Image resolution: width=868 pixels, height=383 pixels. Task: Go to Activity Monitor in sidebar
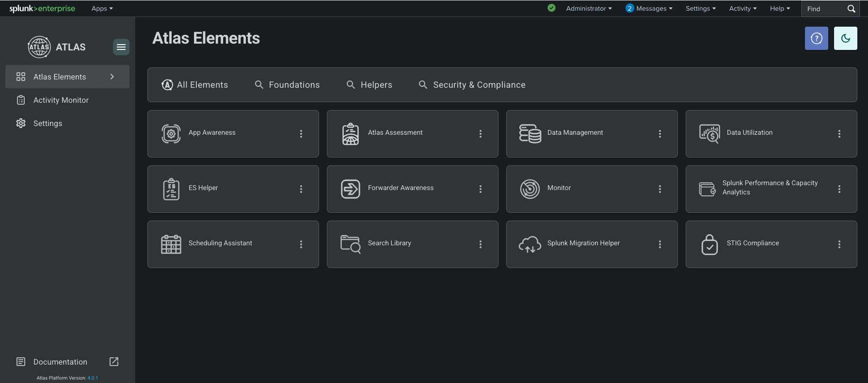67,100
